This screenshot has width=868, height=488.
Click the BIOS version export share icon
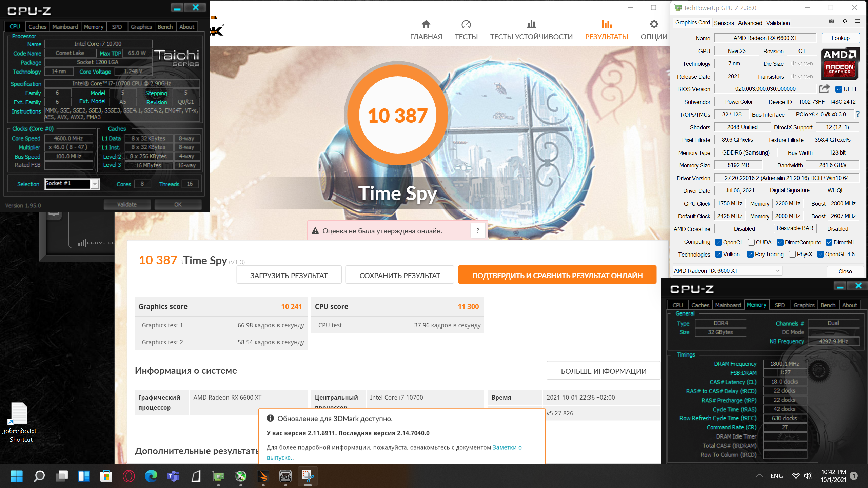pyautogui.click(x=824, y=89)
